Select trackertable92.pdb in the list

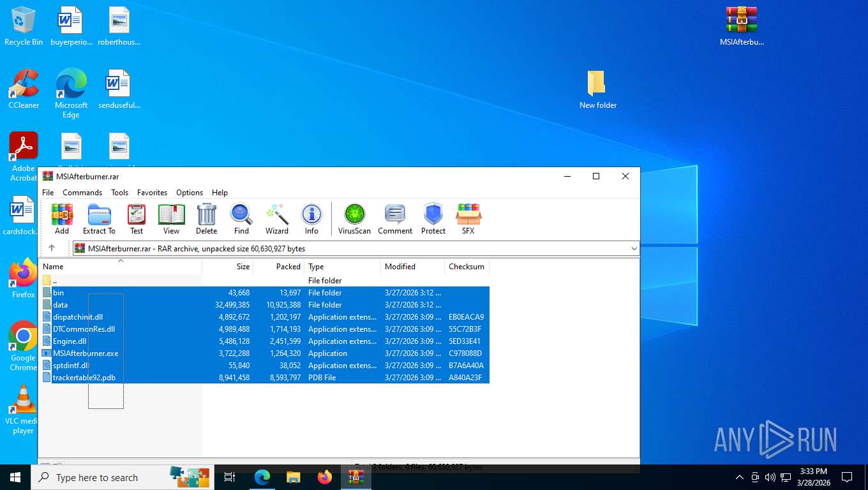(264, 377)
